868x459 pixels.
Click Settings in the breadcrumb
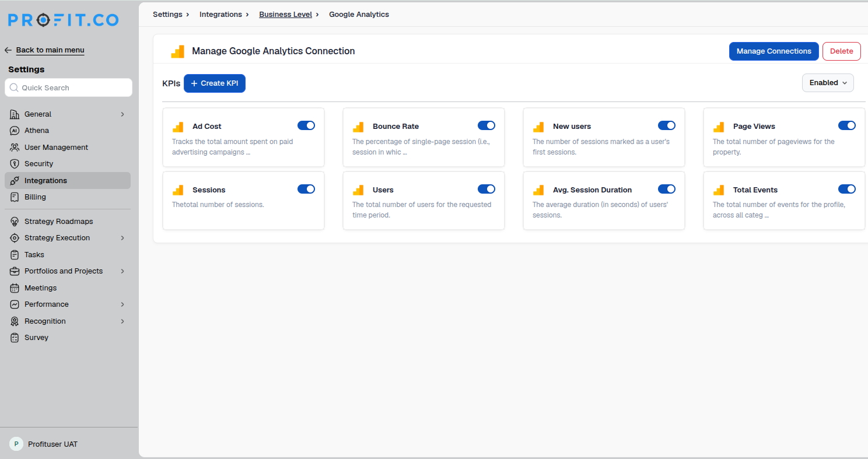pyautogui.click(x=167, y=15)
